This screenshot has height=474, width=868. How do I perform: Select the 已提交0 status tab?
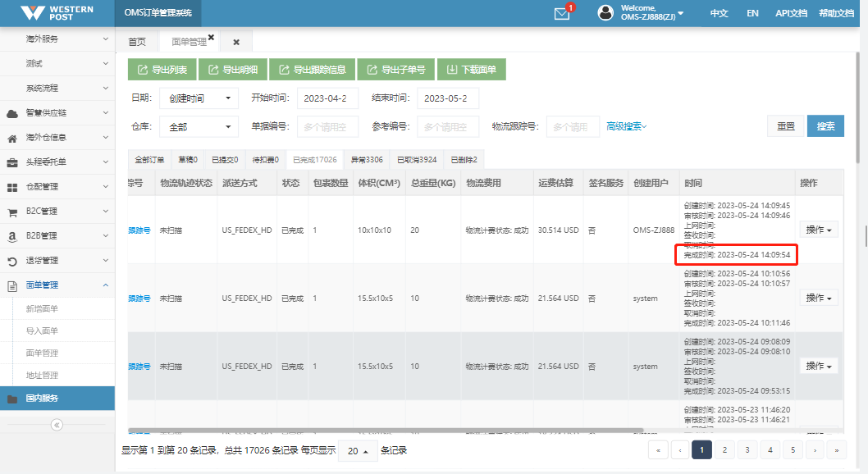(x=225, y=160)
